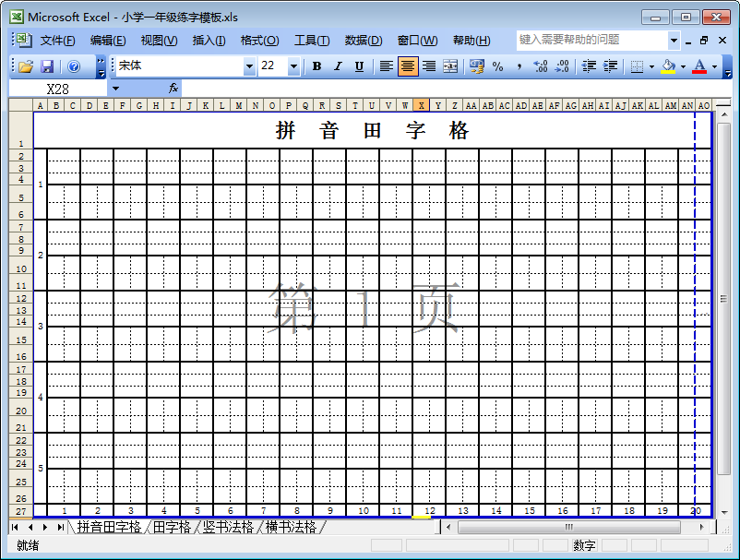Open the 编辑(E) menu
Screen dimensions: 740x560
coord(108,41)
